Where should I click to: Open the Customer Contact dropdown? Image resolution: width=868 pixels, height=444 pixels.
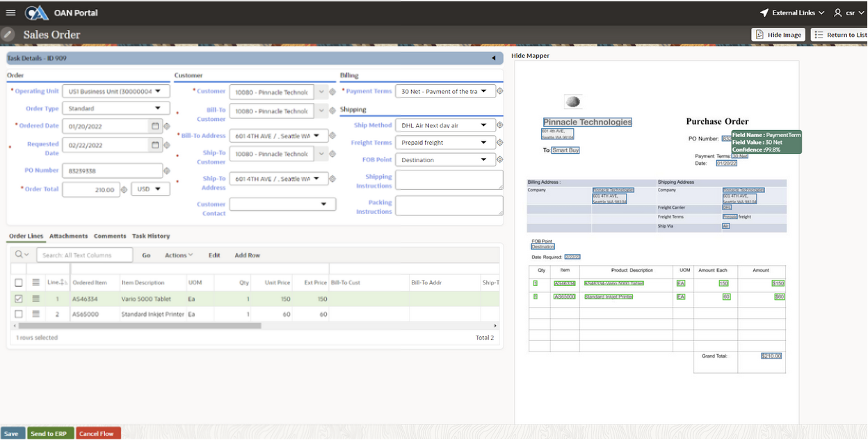pos(282,204)
